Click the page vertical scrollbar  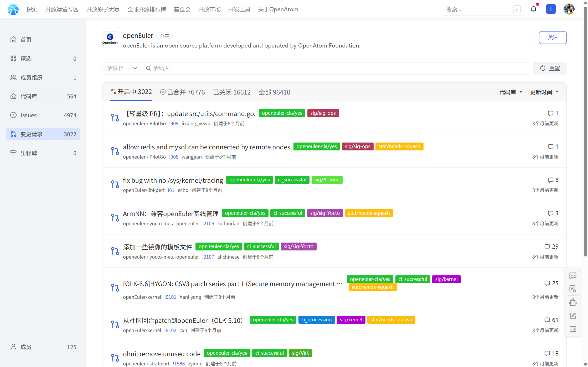pyautogui.click(x=585, y=131)
